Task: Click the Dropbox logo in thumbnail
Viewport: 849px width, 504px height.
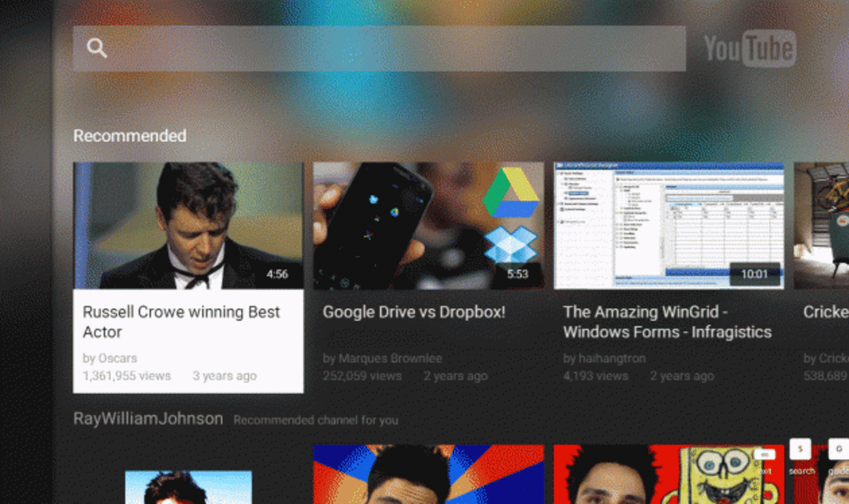Action: 511,245
